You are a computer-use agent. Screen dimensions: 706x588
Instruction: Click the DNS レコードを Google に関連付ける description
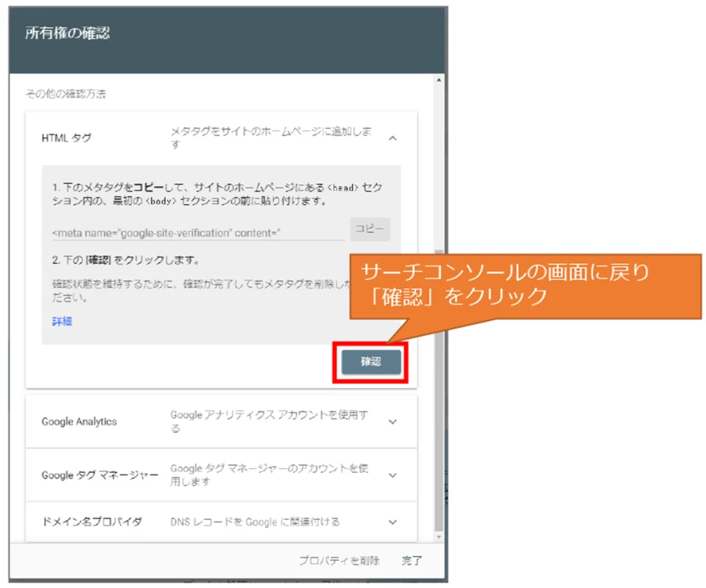[254, 522]
